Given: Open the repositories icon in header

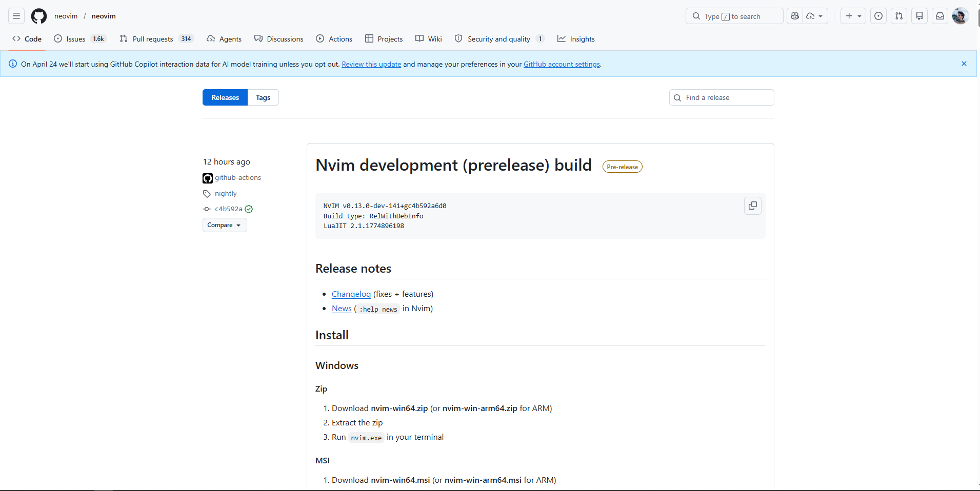Looking at the screenshot, I should coord(919,16).
